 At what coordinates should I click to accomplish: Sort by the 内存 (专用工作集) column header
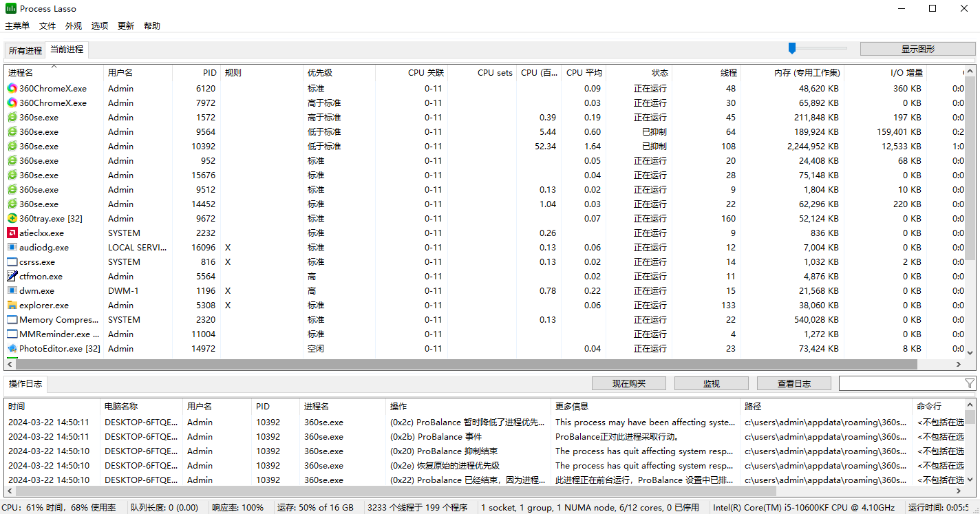[792, 72]
